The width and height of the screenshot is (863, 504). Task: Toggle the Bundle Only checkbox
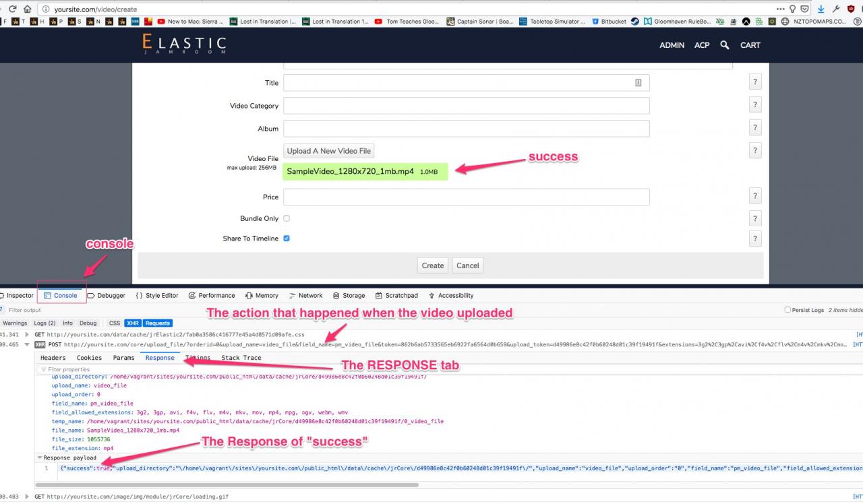click(x=287, y=218)
